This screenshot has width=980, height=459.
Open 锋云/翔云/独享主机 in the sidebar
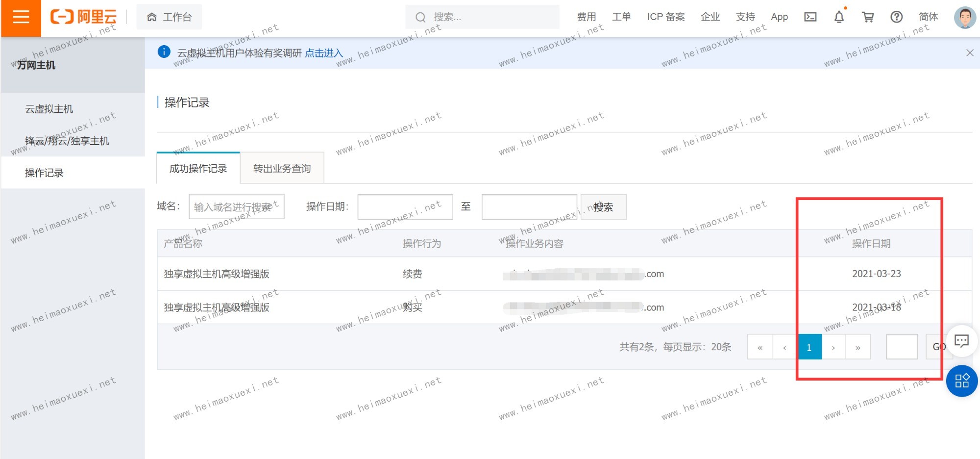tap(67, 141)
